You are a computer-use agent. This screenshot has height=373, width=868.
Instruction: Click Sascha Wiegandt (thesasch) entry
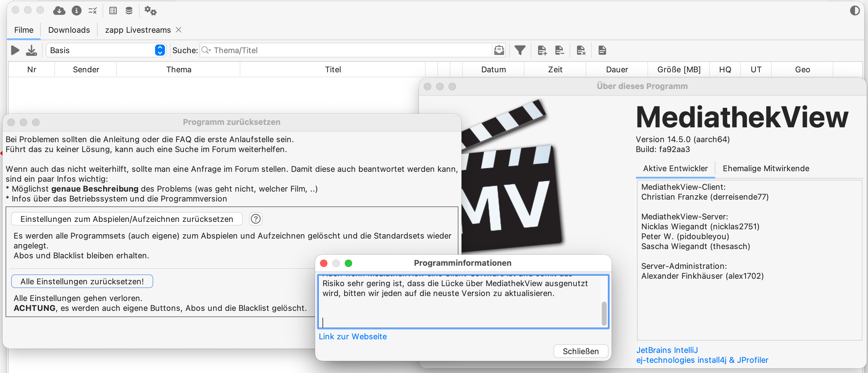[x=695, y=246]
